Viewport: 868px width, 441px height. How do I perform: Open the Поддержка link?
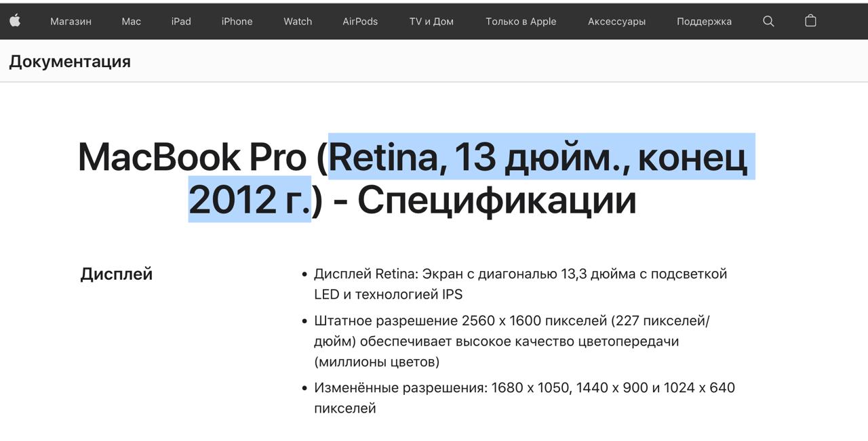(704, 22)
